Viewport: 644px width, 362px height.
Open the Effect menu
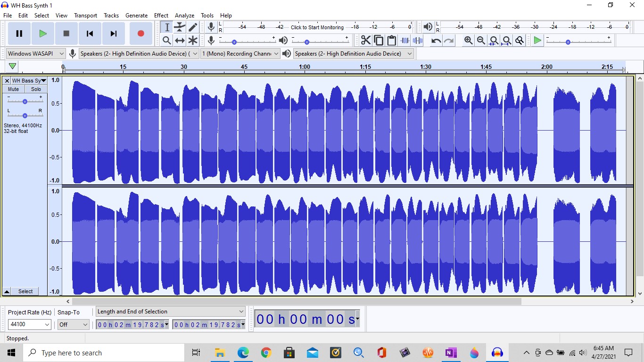pyautogui.click(x=161, y=16)
